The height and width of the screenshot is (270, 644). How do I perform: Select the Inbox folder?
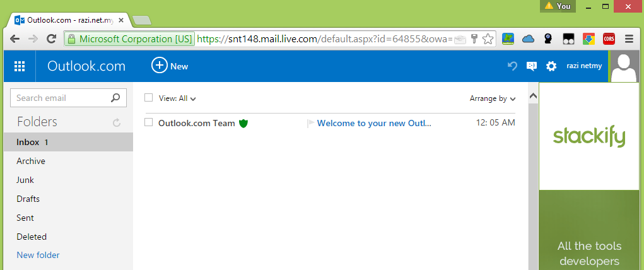(68, 142)
